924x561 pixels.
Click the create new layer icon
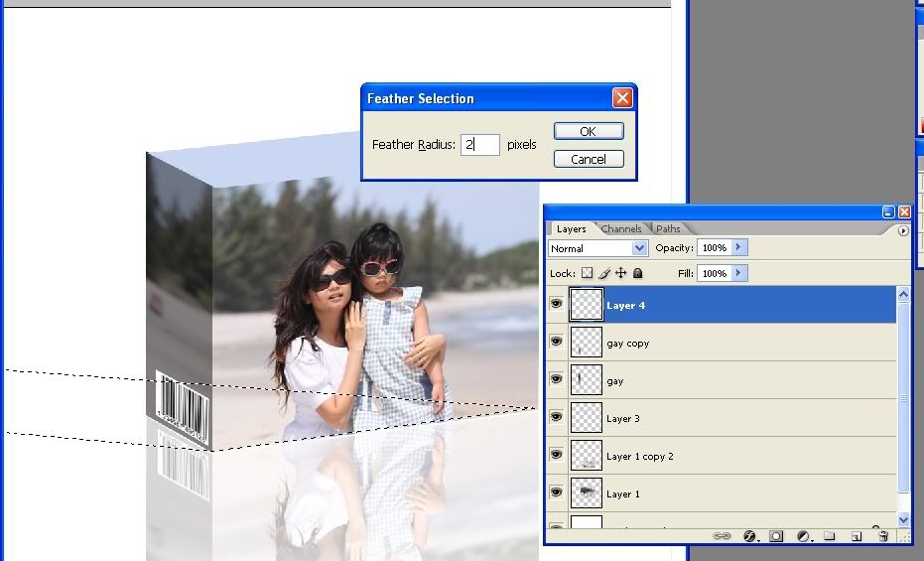(x=856, y=536)
